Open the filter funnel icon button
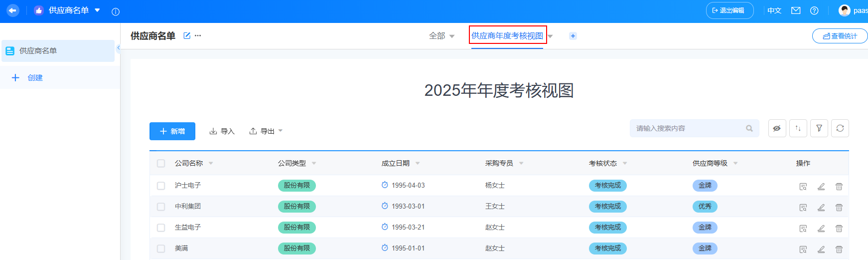The width and height of the screenshot is (868, 260). pyautogui.click(x=819, y=128)
